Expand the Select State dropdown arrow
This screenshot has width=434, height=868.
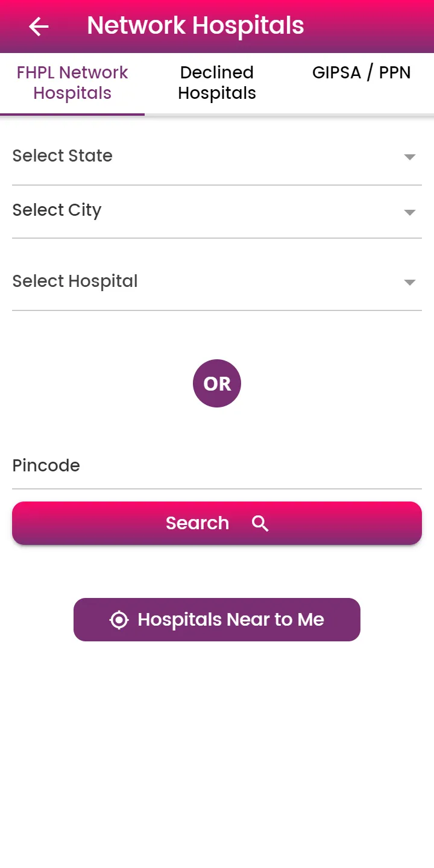click(410, 157)
